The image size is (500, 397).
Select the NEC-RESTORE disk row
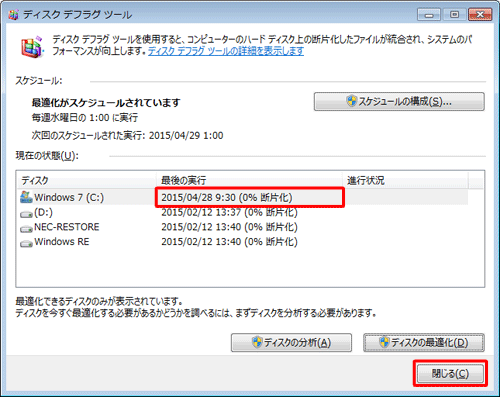click(243, 227)
